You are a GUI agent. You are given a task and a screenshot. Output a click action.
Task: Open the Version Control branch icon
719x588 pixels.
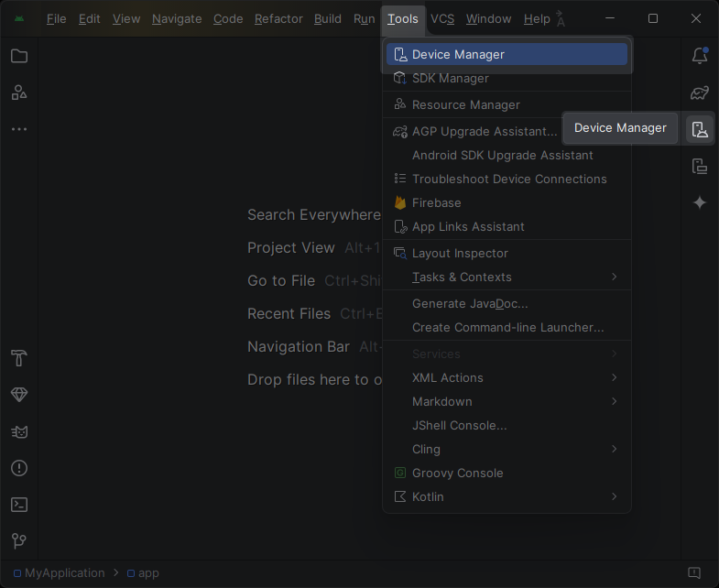[19, 541]
